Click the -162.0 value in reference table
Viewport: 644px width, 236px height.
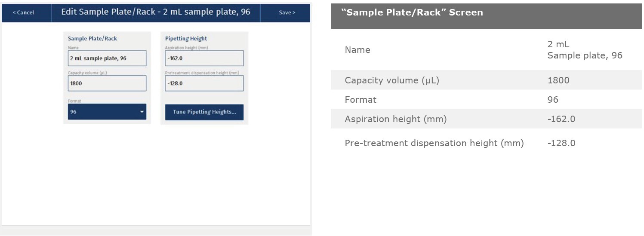click(x=561, y=119)
